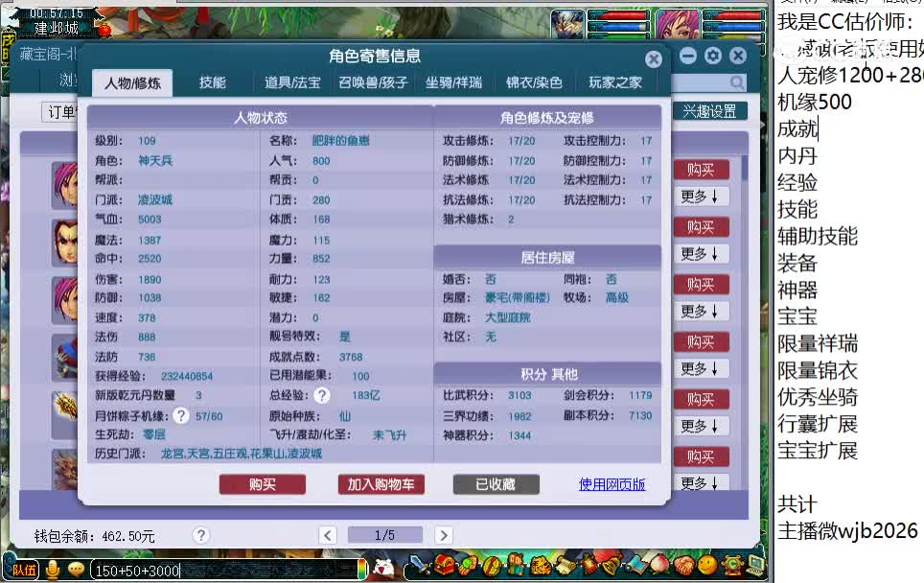924x583 pixels.
Task: Open the chat bubble emoticon icon
Action: (76, 570)
